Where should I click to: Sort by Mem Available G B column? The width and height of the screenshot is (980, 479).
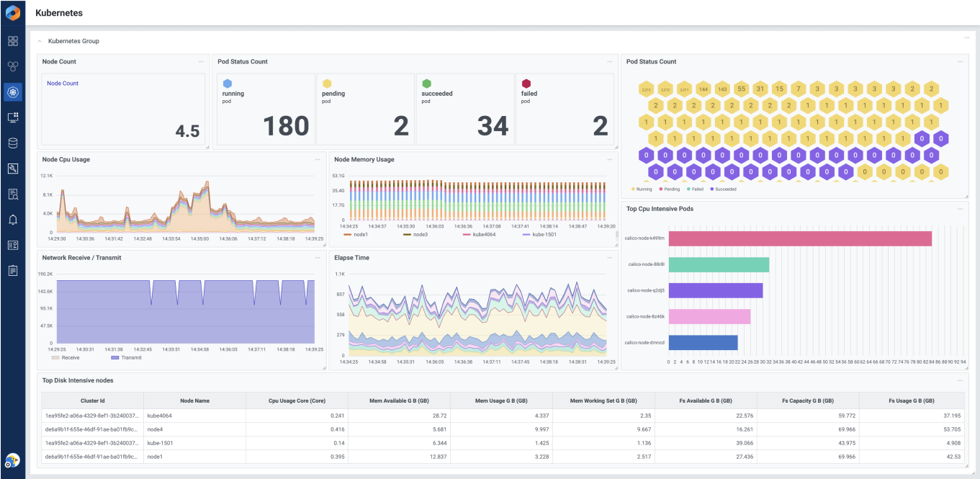coord(399,400)
